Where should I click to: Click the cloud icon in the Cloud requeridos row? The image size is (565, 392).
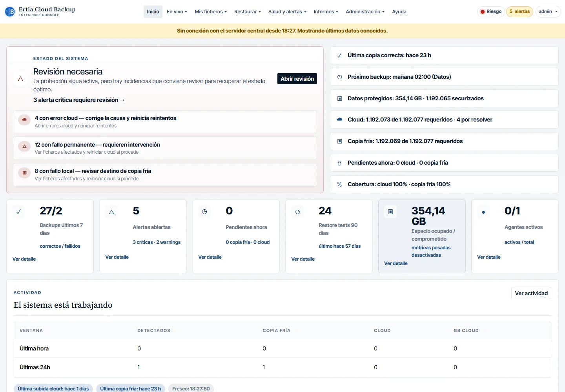click(x=339, y=120)
